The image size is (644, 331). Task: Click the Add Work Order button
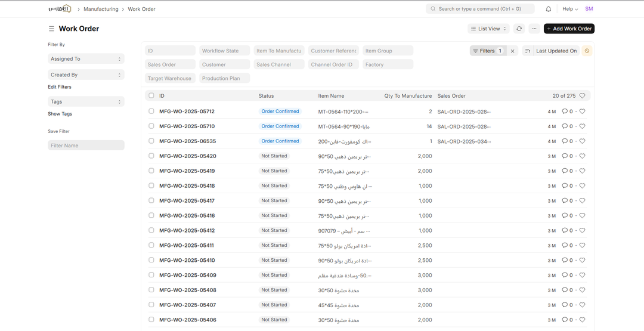coord(569,29)
